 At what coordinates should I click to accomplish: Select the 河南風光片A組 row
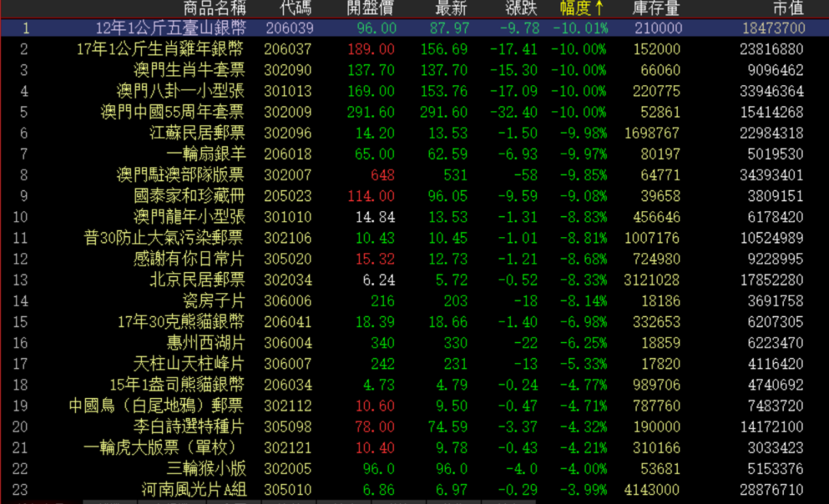193,489
